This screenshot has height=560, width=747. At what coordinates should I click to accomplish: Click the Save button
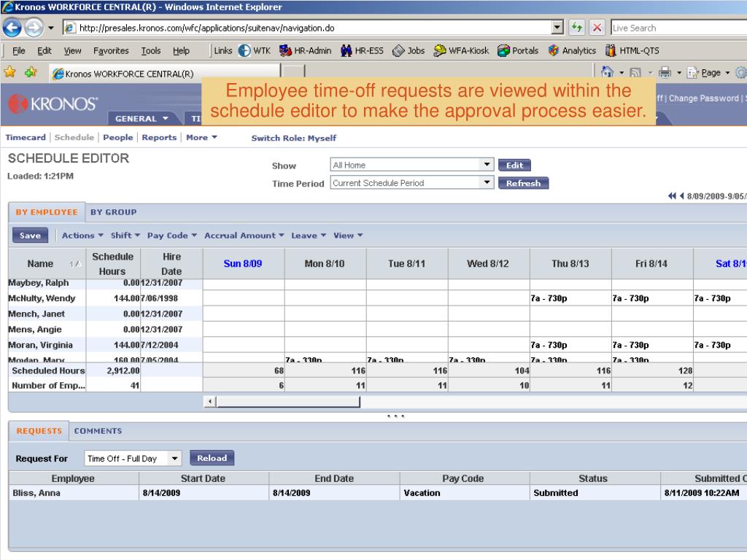point(30,236)
